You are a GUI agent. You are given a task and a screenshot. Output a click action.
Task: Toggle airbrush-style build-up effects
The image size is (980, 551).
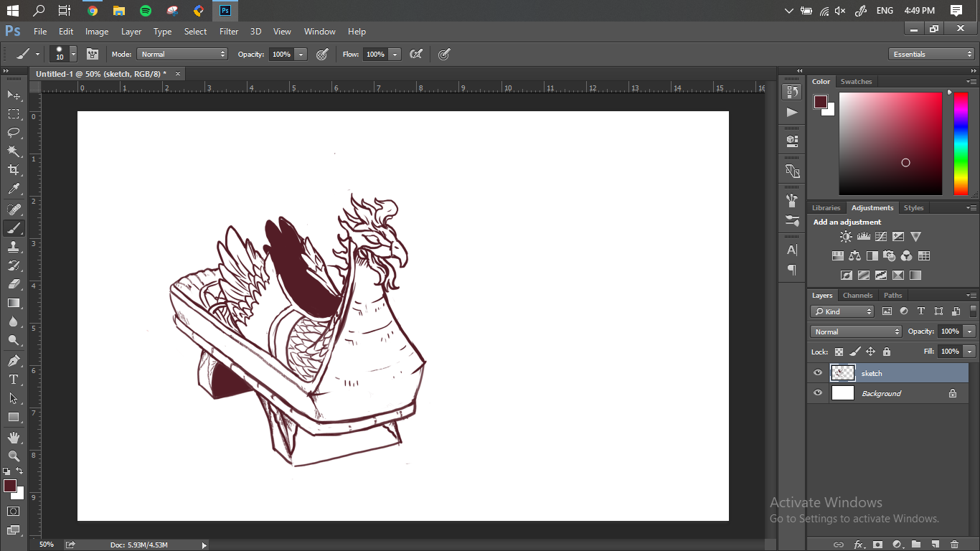(415, 55)
